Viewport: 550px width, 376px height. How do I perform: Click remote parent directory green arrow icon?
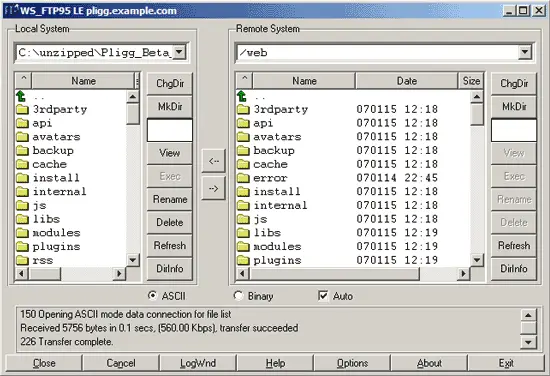point(242,96)
